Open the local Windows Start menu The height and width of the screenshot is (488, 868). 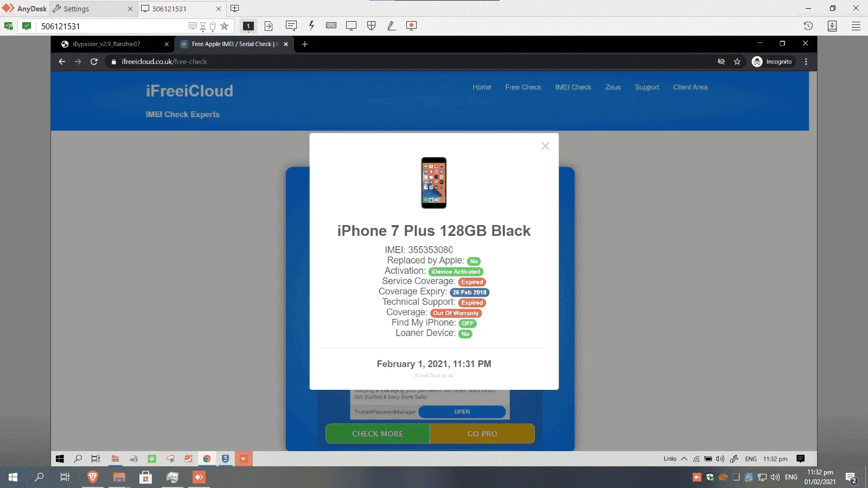pos(13,477)
